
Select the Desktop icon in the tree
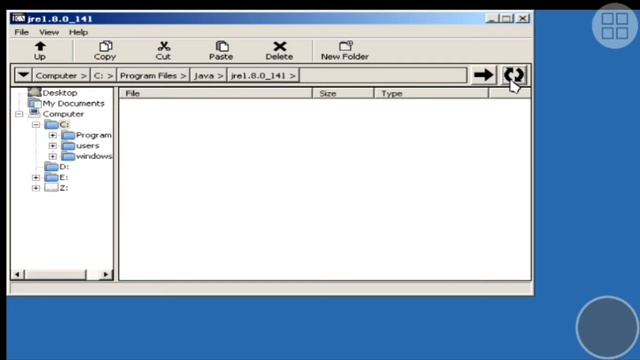click(x=34, y=92)
